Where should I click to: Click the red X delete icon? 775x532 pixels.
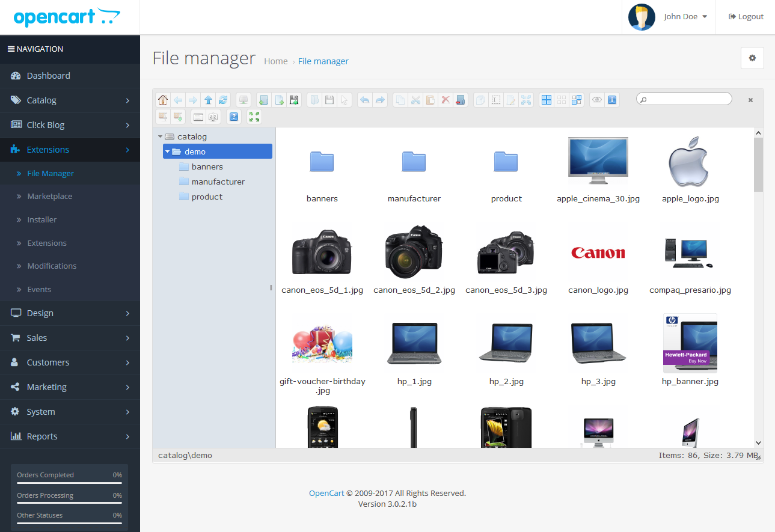(446, 100)
